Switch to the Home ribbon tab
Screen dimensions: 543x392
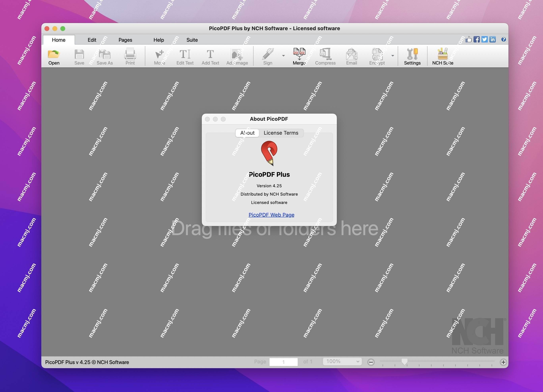[x=59, y=40]
